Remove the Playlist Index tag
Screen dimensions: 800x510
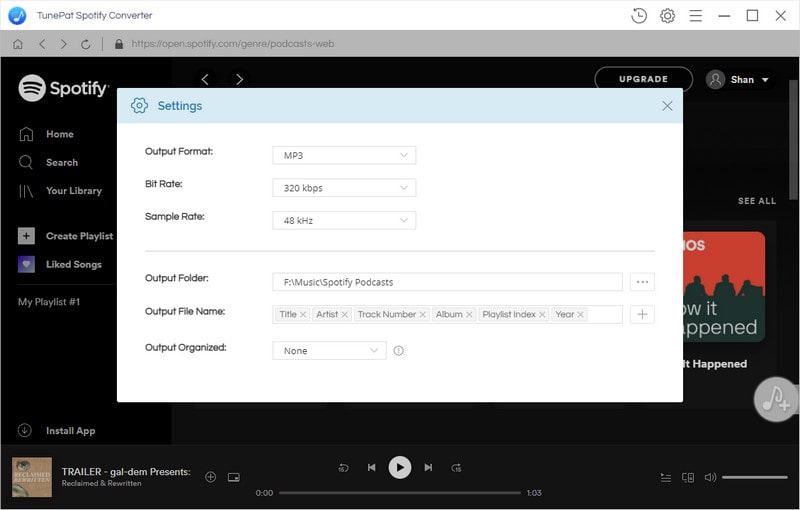coord(542,315)
